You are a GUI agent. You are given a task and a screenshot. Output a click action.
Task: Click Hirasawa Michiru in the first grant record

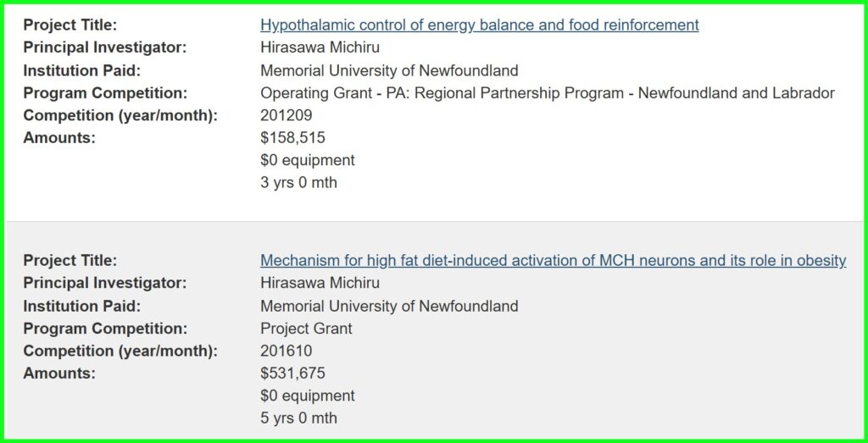pyautogui.click(x=320, y=47)
